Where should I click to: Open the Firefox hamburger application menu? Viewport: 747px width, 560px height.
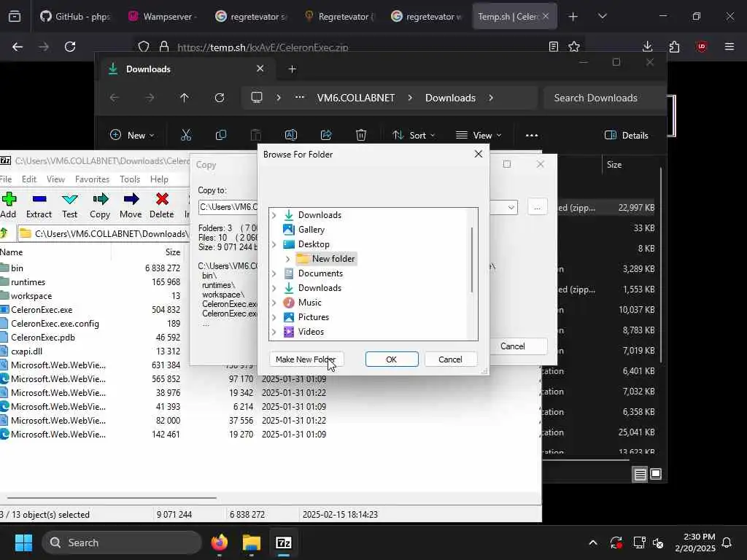tap(729, 47)
